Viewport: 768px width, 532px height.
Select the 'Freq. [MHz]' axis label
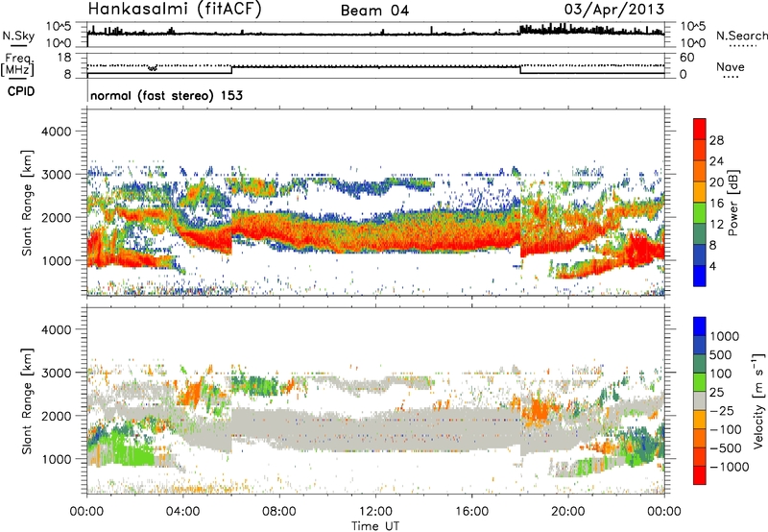coord(17,64)
